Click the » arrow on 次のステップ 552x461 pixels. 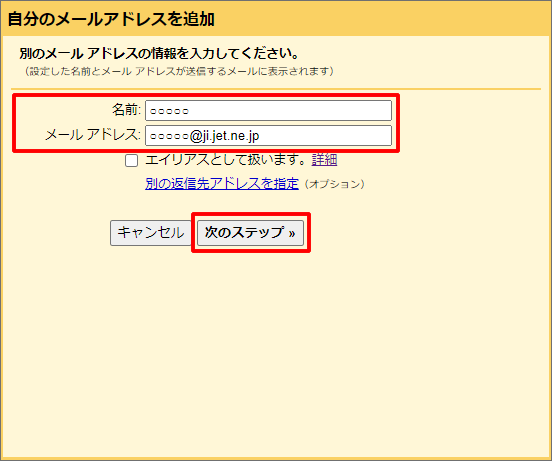[x=291, y=233]
